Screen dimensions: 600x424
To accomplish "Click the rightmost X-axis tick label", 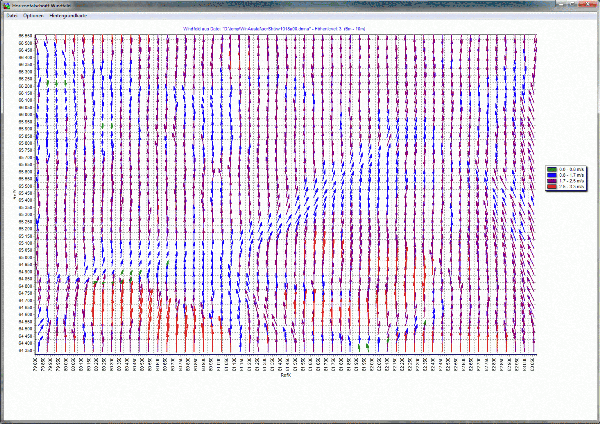I will [534, 364].
